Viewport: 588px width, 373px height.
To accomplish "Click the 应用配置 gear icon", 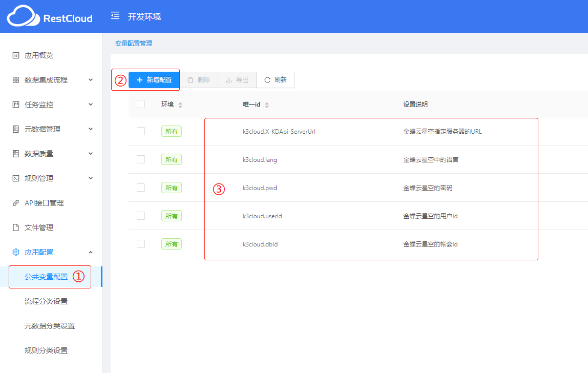I will (16, 252).
